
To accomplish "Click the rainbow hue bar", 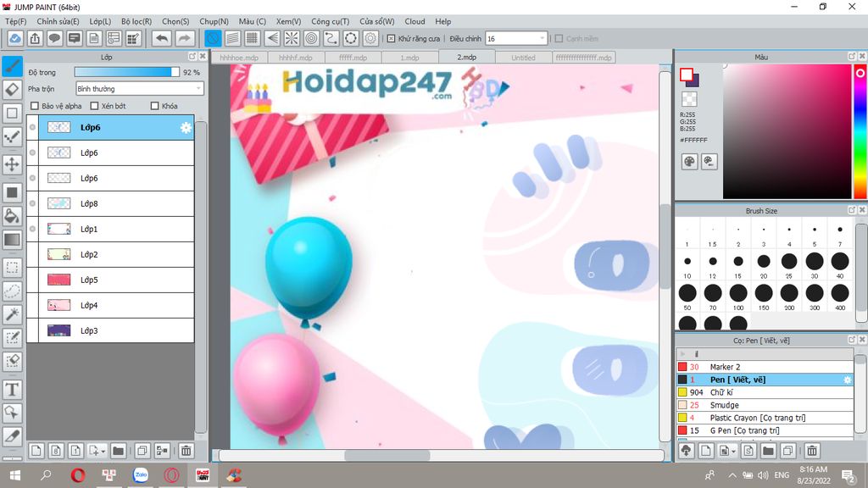I will coord(860,131).
